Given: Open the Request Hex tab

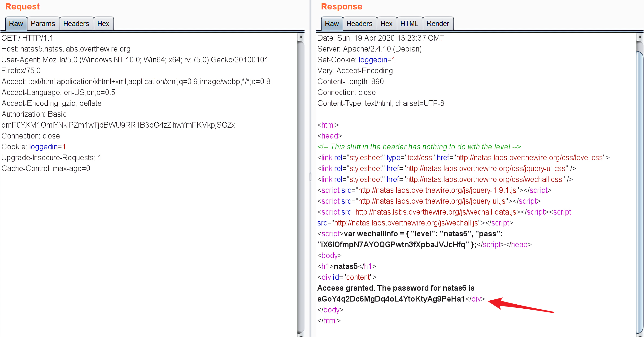Looking at the screenshot, I should pos(103,24).
